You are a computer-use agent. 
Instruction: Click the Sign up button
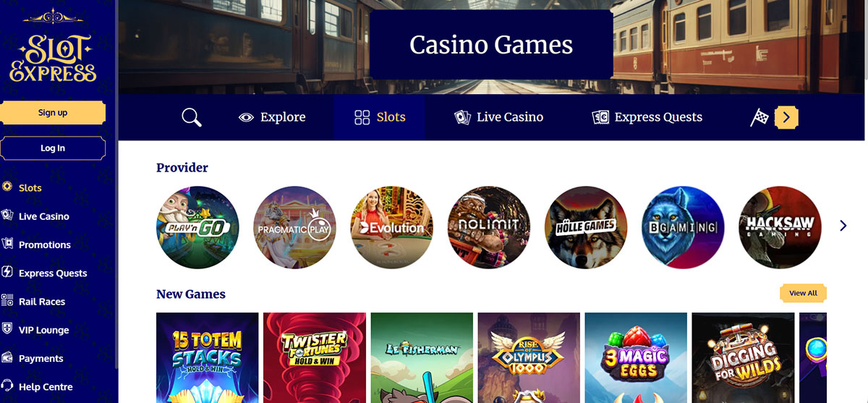(x=53, y=113)
